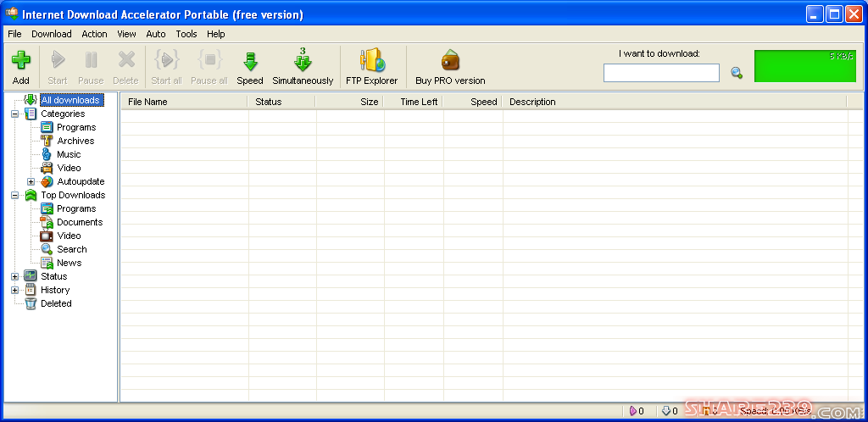Open the Speed mode toolbar button

pyautogui.click(x=250, y=68)
